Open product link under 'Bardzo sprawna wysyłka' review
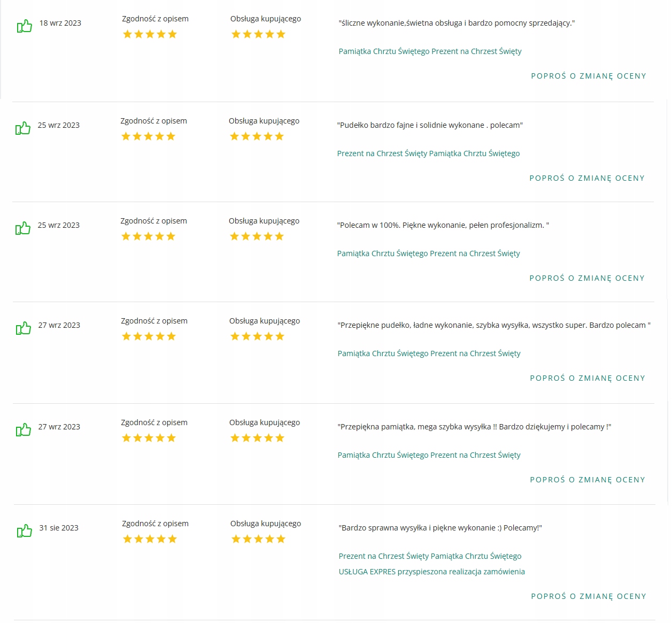672x623 pixels. 430,556
